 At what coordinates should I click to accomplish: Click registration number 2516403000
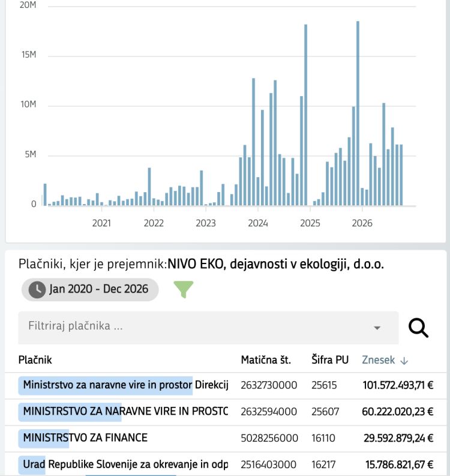click(269, 465)
